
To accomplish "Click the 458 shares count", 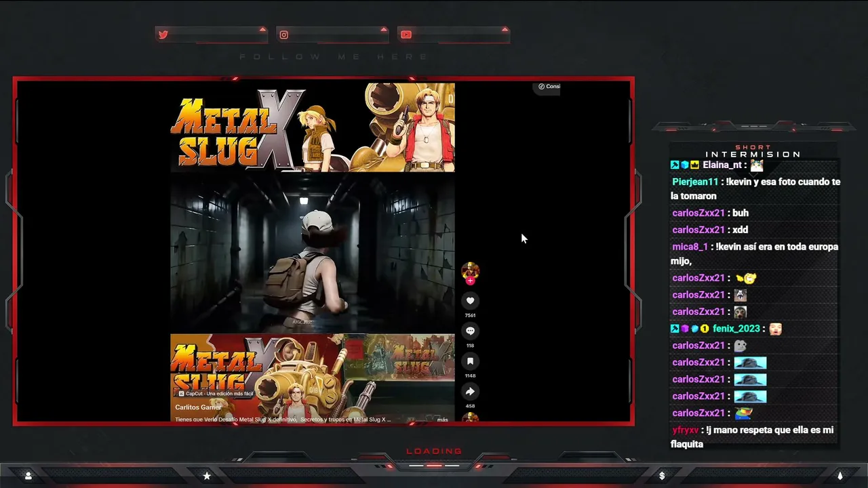I will click(470, 406).
